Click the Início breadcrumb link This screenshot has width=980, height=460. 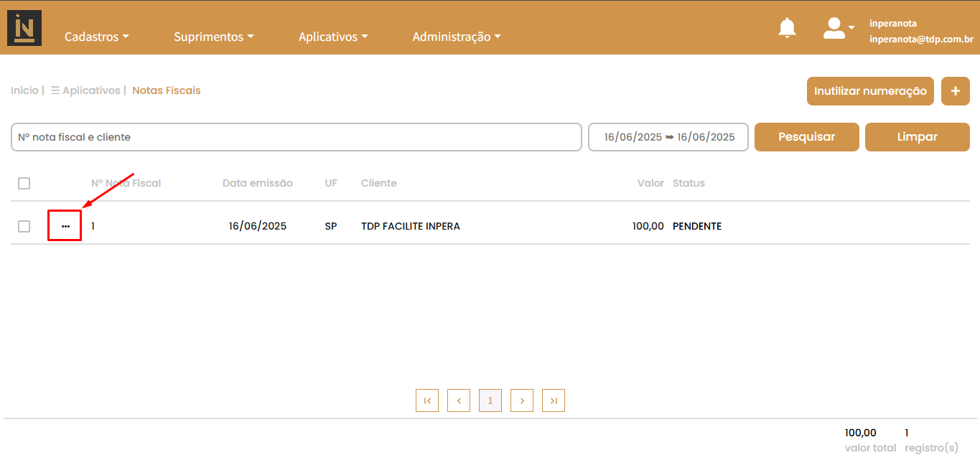click(24, 90)
